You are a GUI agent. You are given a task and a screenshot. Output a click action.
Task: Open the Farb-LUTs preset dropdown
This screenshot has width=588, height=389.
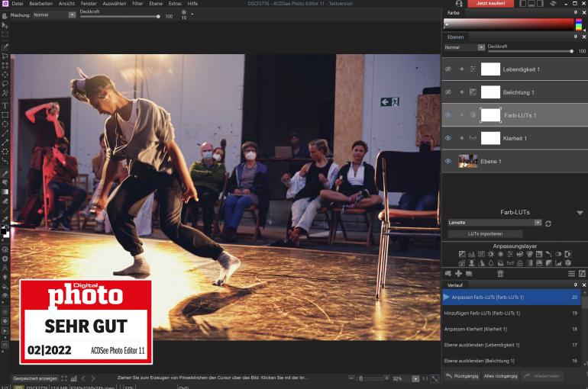[x=538, y=223]
